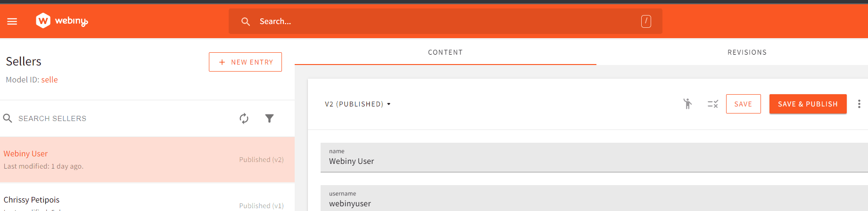Click the slash shortcut hint in search
This screenshot has width=868, height=211.
pyautogui.click(x=646, y=21)
